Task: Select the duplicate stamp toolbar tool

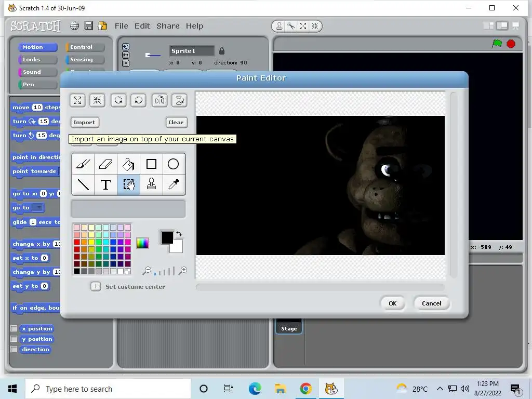Action: [x=279, y=26]
